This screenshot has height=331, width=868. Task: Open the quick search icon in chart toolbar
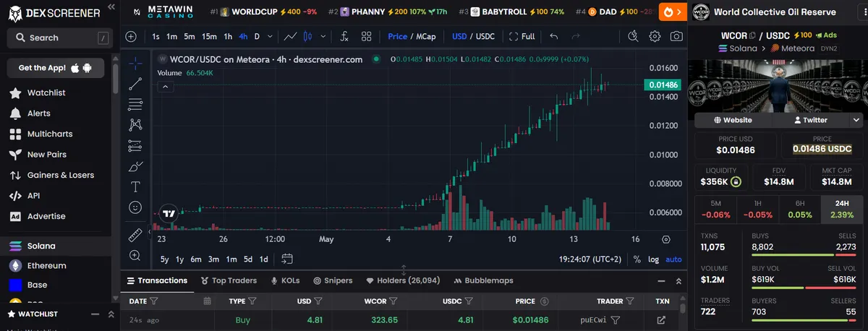tap(633, 36)
